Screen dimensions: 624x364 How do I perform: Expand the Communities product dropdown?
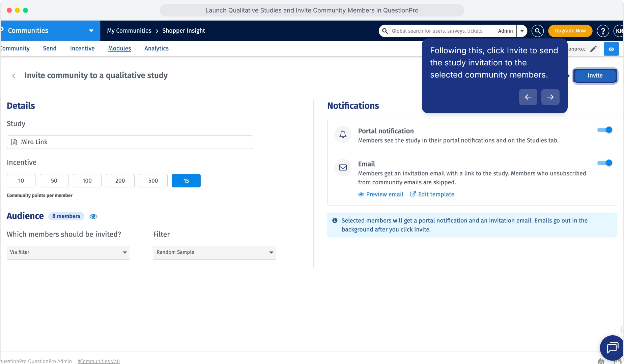(x=91, y=31)
